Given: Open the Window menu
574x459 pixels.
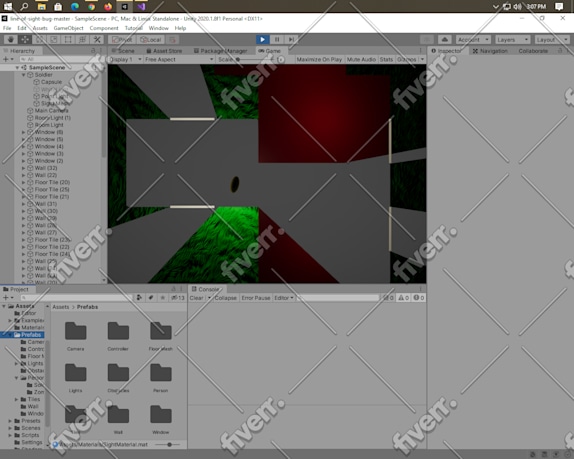Looking at the screenshot, I should pyautogui.click(x=159, y=28).
